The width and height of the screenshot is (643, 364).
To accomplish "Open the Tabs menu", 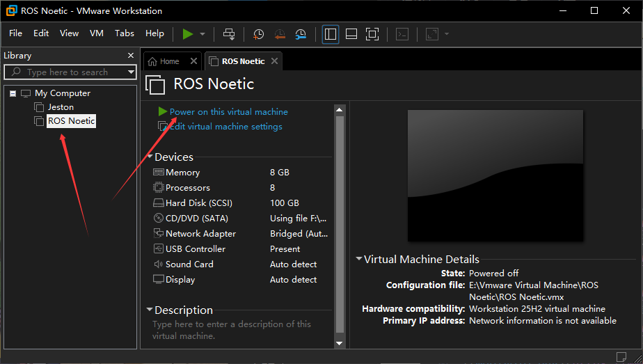I will coord(125,33).
